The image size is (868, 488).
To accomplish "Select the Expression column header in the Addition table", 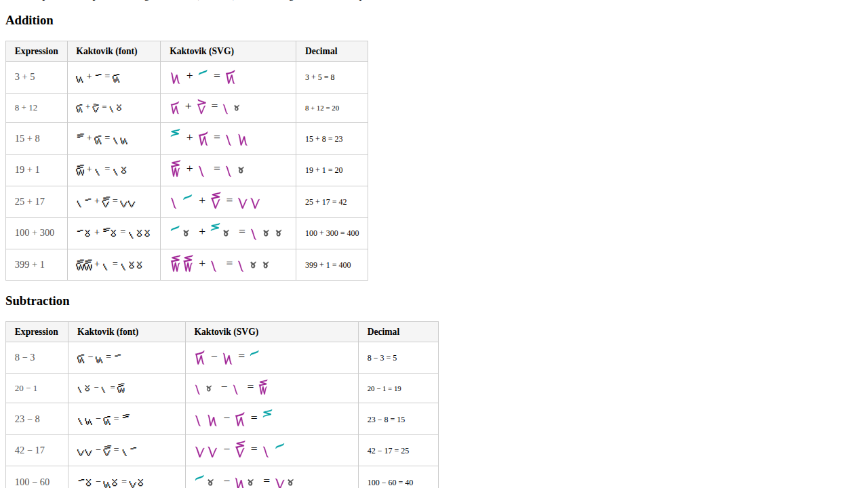I will 36,51.
